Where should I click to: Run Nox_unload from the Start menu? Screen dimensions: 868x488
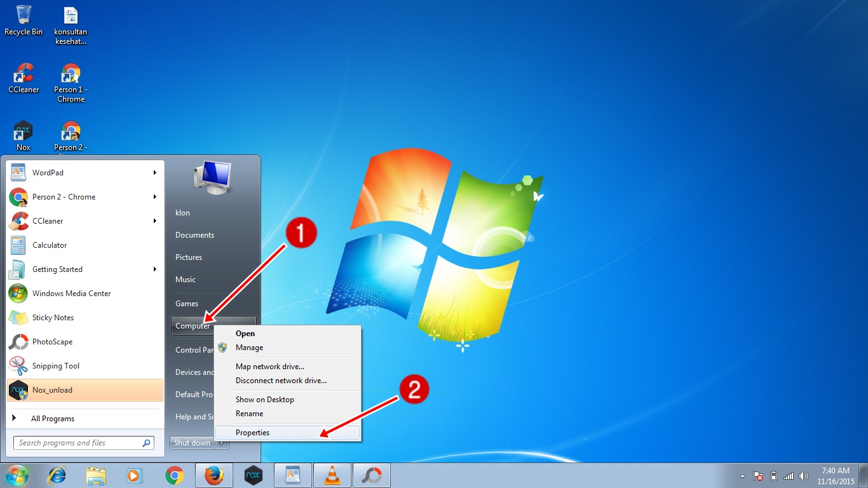click(85, 390)
